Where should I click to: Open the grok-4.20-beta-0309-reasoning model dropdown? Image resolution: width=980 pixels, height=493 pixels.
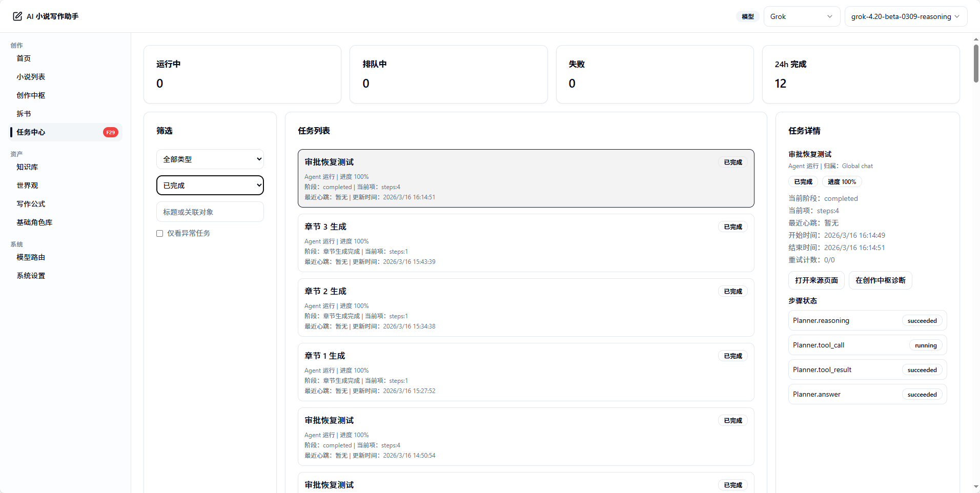[905, 16]
